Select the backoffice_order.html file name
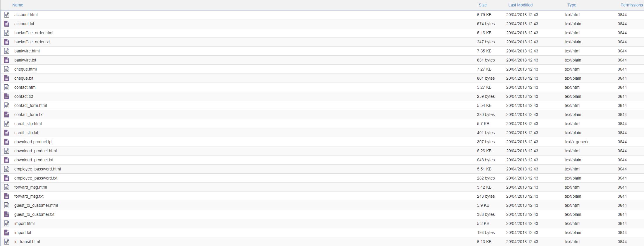 34,33
